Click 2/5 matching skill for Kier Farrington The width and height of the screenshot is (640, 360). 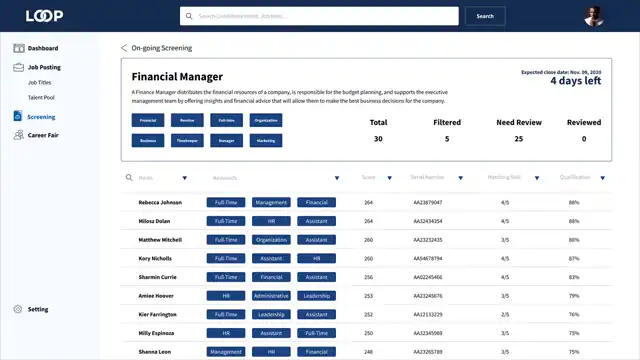coord(505,315)
